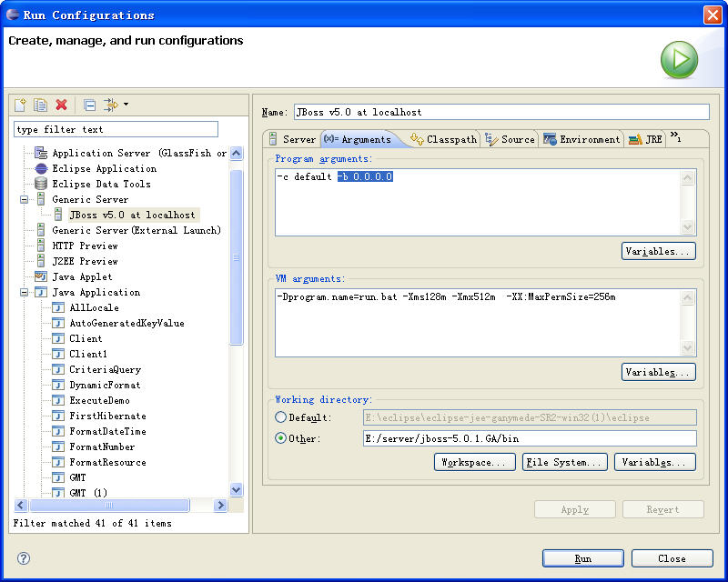This screenshot has height=582, width=728.
Task: Select HTTP Preview server icon
Action: [x=41, y=246]
